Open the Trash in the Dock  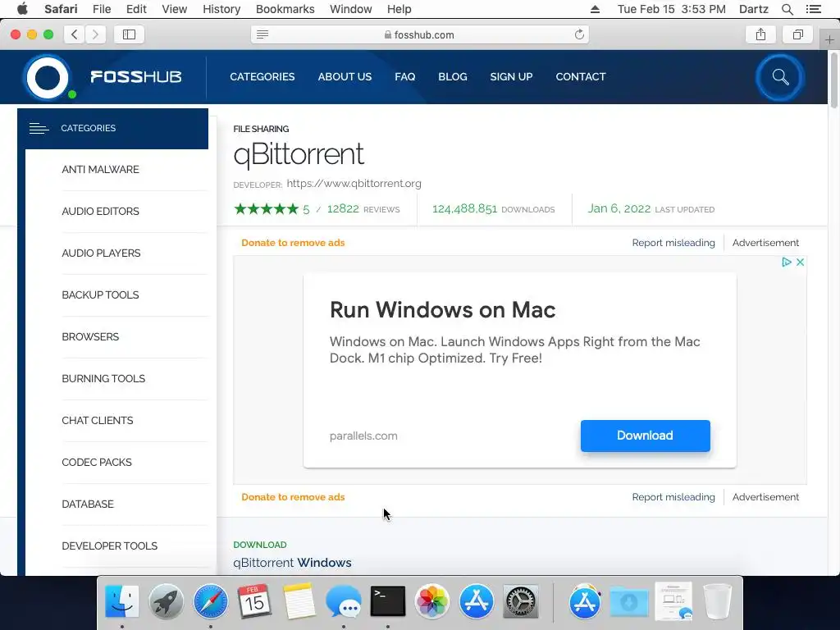coord(717,601)
